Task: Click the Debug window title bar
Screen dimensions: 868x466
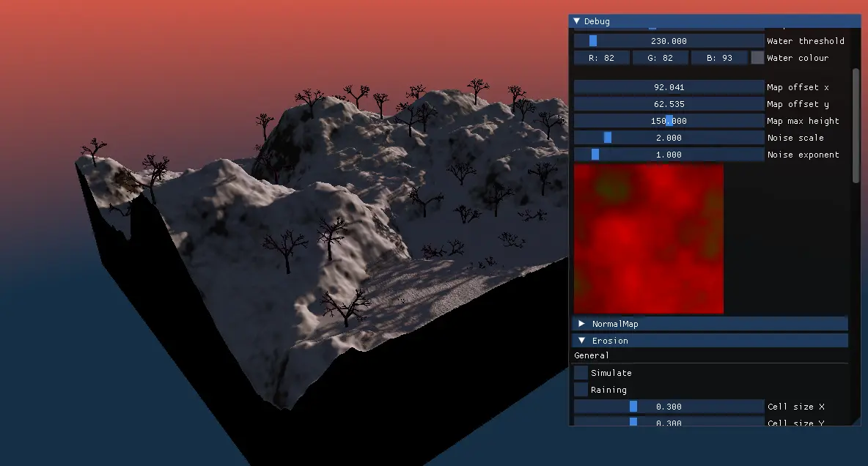Action: [715, 21]
